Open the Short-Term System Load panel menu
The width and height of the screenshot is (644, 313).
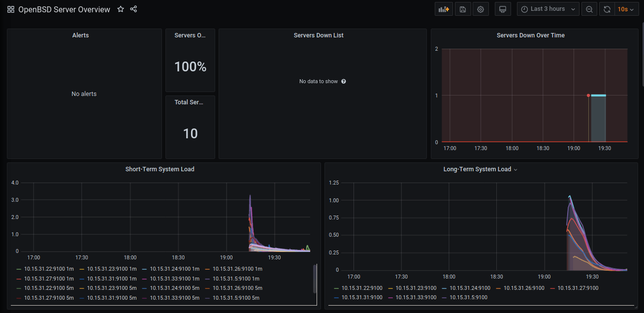click(x=160, y=169)
